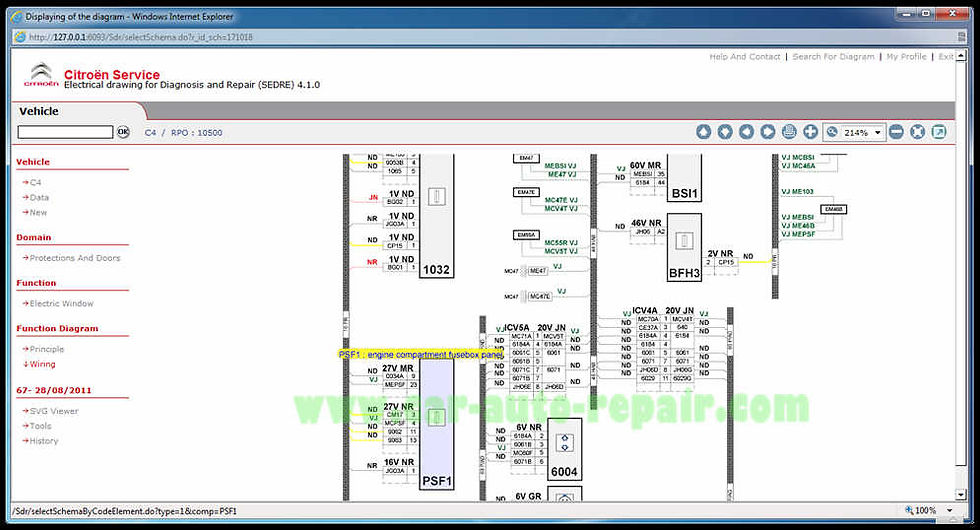Click the ICV5A connector label

516,328
